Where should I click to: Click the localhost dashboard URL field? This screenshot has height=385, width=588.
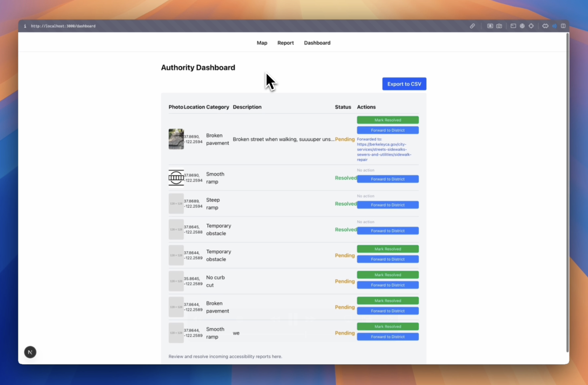[x=63, y=26]
